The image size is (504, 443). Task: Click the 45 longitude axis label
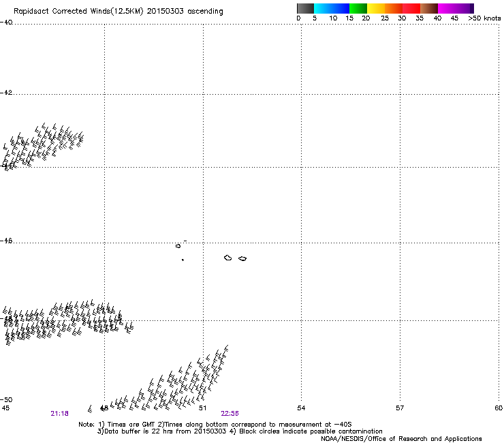(5, 408)
